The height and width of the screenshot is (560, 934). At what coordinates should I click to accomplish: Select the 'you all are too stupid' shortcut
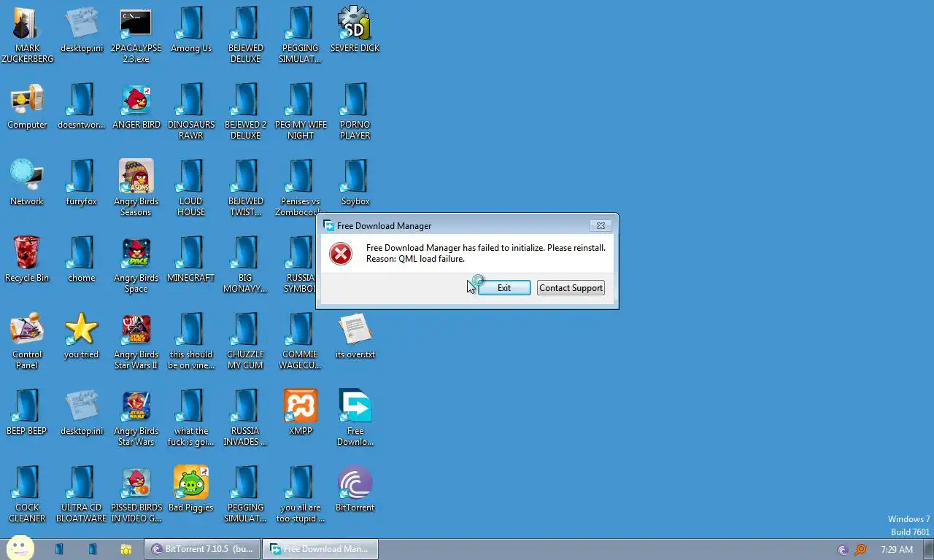pos(301,494)
